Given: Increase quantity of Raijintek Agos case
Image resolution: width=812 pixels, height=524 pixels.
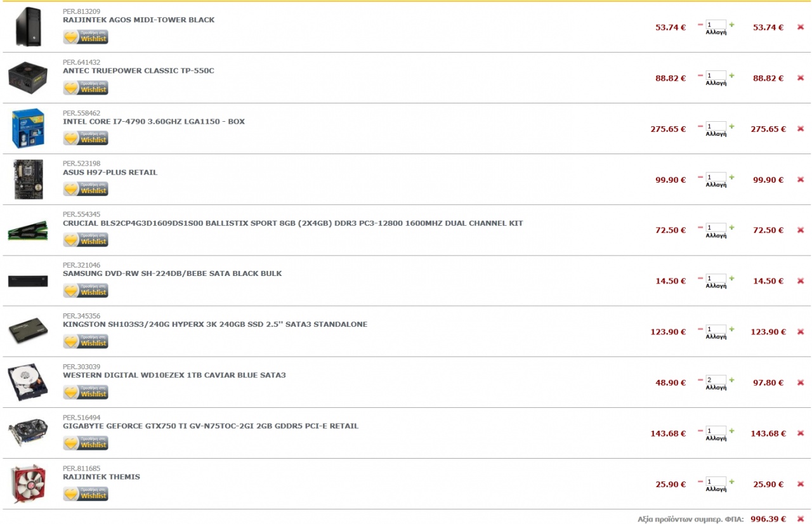Looking at the screenshot, I should pyautogui.click(x=731, y=25).
